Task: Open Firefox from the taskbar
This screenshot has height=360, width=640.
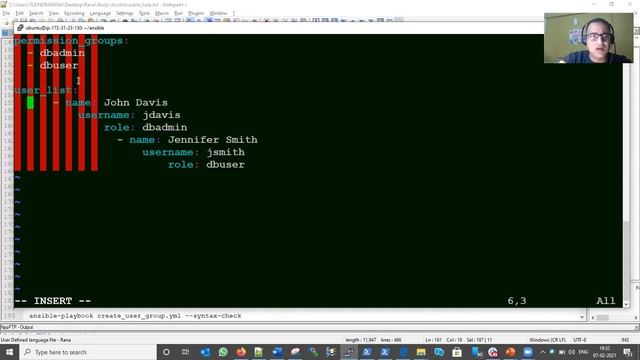Action: pyautogui.click(x=241, y=352)
